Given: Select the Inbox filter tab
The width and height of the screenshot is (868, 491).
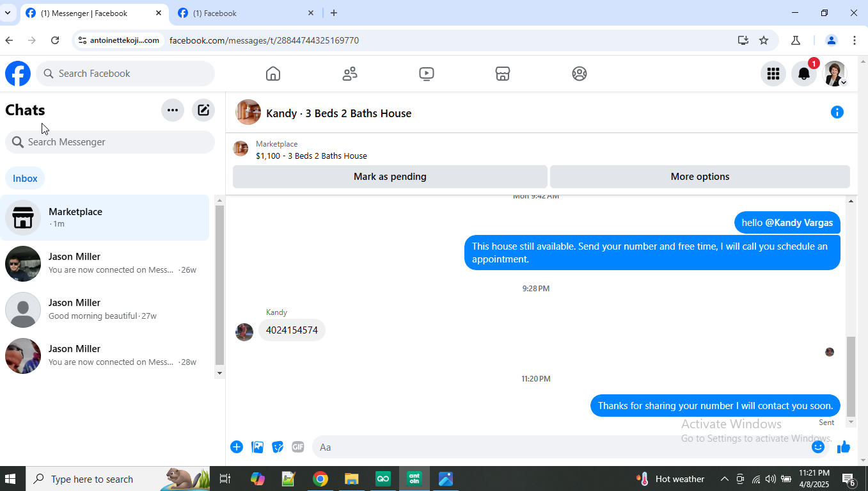Looking at the screenshot, I should click(25, 179).
